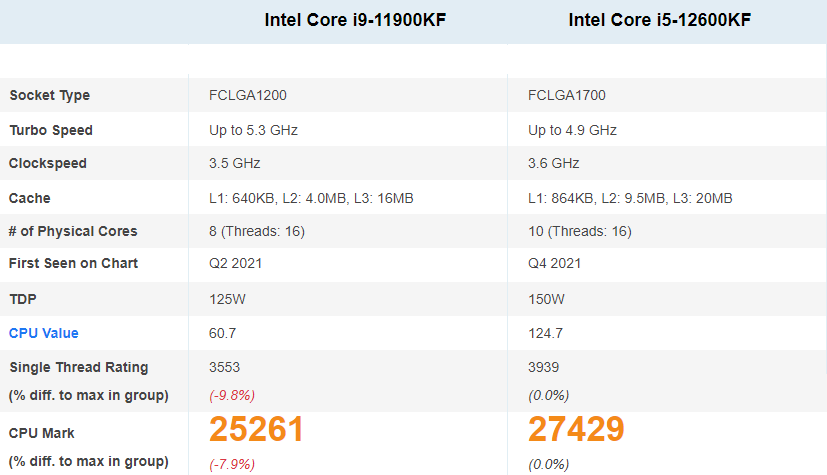
Task: Click the red -9.8% difference value
Action: tap(232, 395)
